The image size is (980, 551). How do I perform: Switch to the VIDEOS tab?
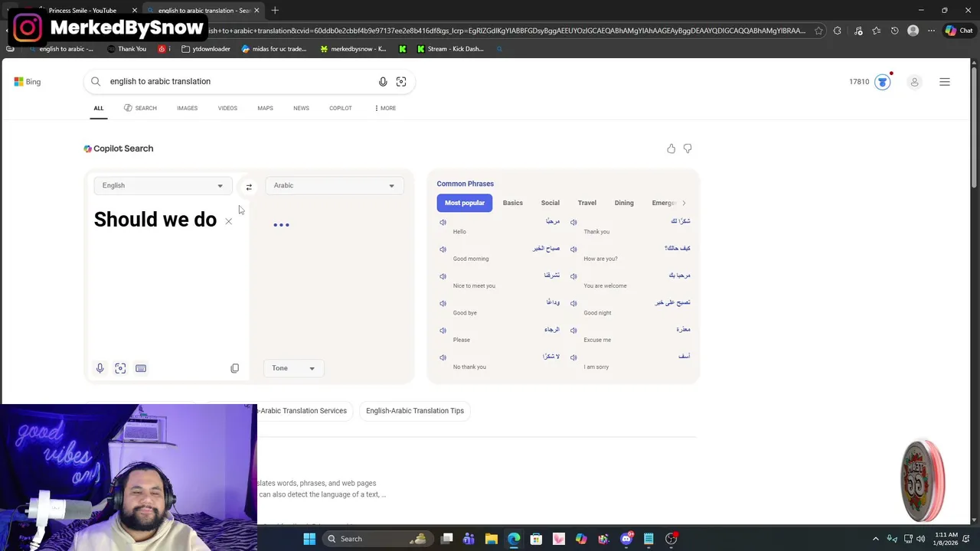227,108
